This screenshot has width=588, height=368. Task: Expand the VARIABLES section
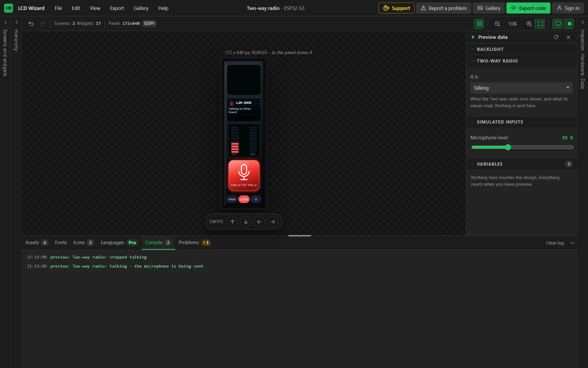click(x=521, y=164)
